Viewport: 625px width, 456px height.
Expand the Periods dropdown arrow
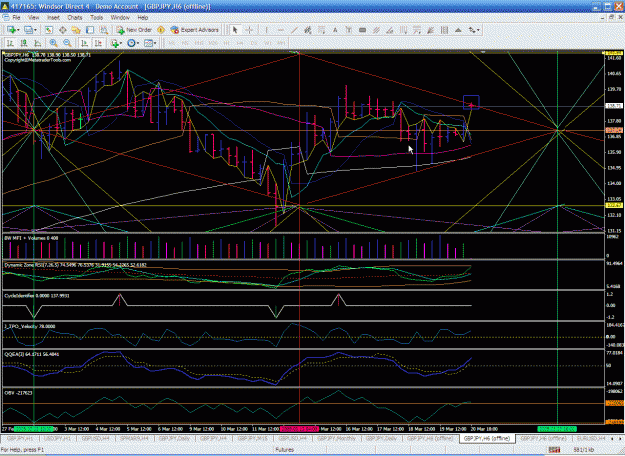coord(138,43)
